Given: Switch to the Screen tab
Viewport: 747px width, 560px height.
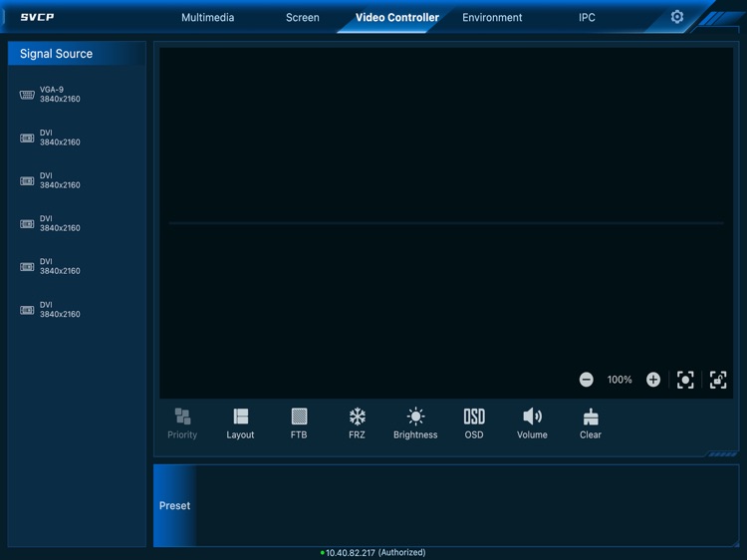Looking at the screenshot, I should (303, 18).
